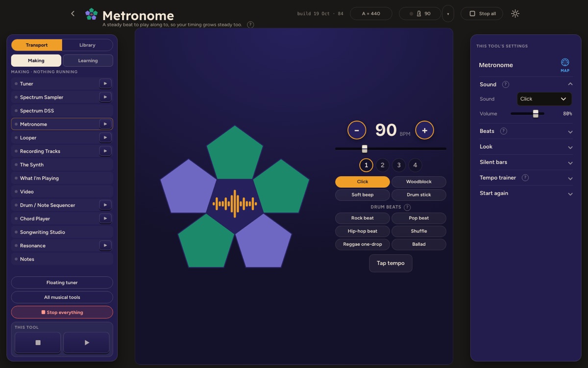Select the Reggae one-drop pattern
588x368 pixels.
(x=363, y=244)
